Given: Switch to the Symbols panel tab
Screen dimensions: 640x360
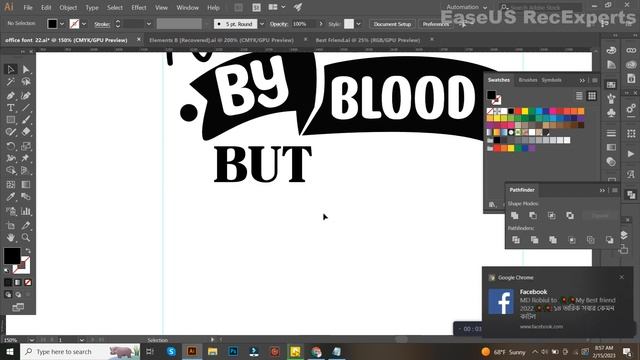Looking at the screenshot, I should (x=551, y=80).
